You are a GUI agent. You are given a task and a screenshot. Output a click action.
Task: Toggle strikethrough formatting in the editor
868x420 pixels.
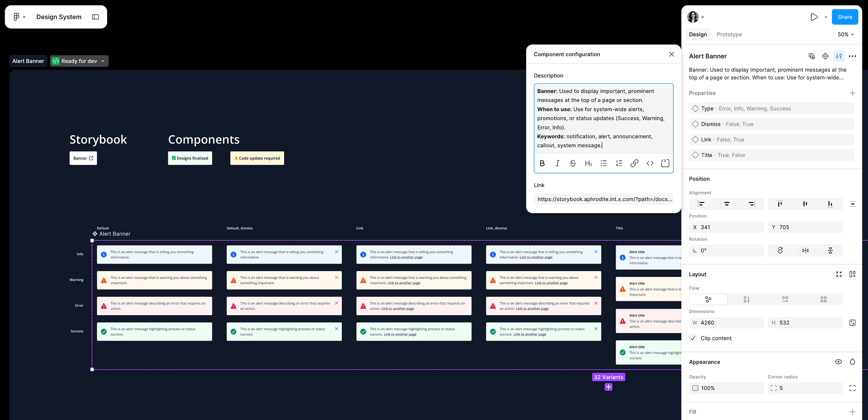coord(573,163)
